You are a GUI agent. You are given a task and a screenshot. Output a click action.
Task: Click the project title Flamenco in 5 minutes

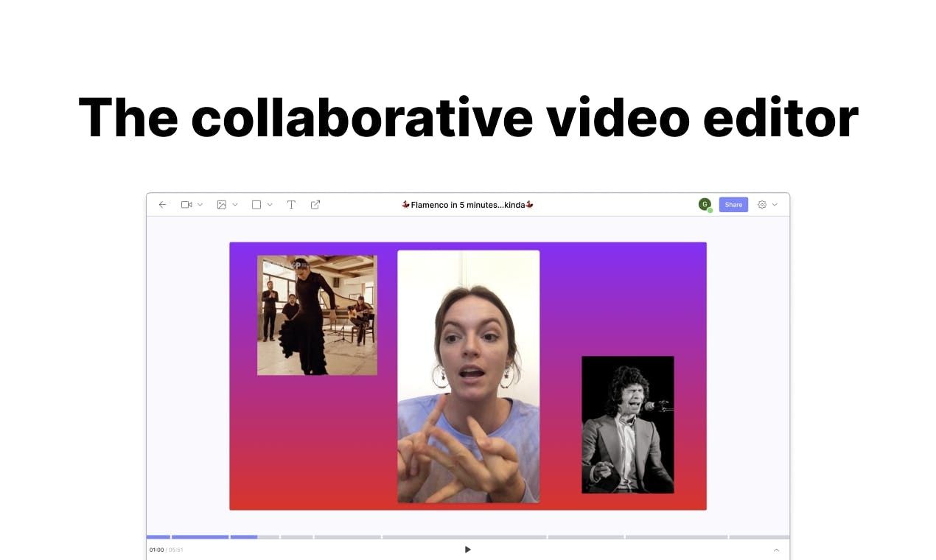(467, 205)
